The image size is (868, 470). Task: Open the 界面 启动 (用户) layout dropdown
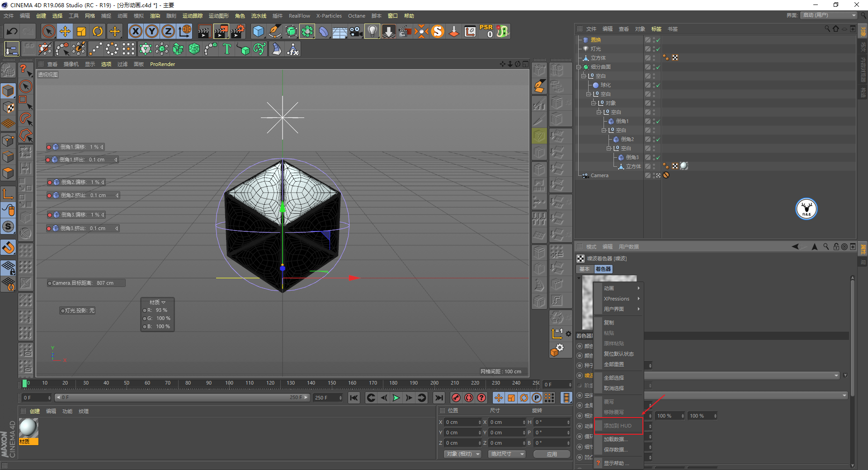coord(829,15)
